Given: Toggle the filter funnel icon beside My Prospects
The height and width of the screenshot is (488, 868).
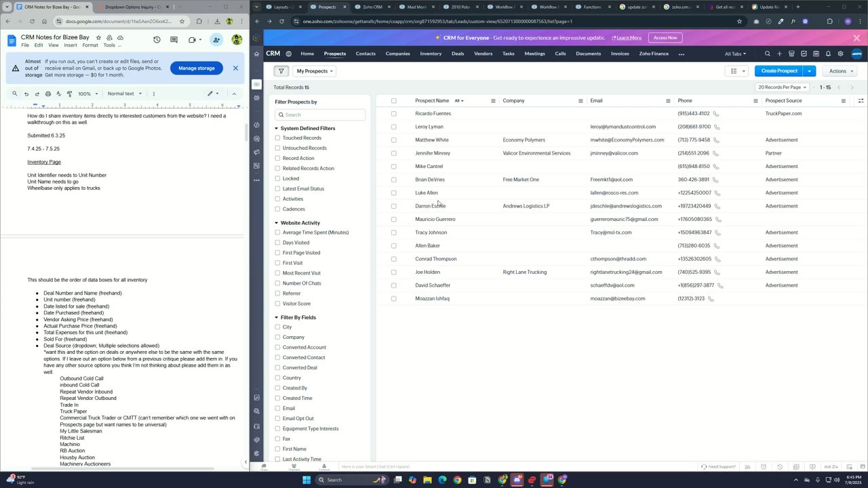Looking at the screenshot, I should (281, 70).
